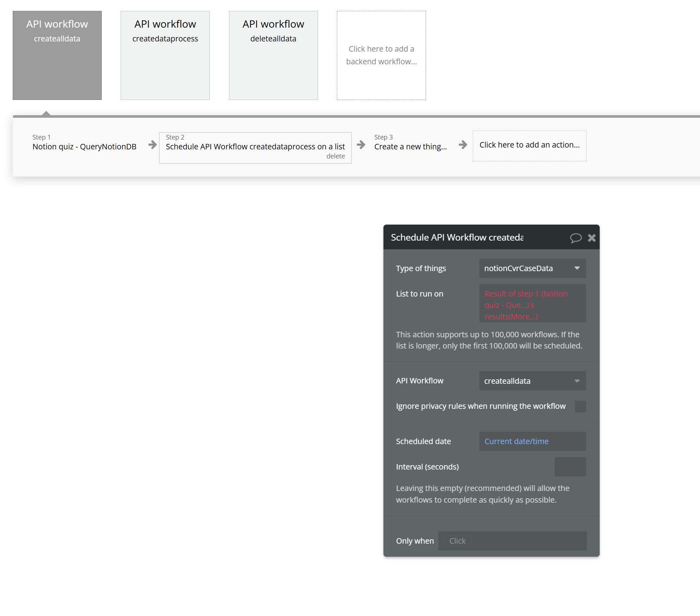Screen dimensions: 700x616
Task: Toggle Ignore privacy rules checkbox
Action: (580, 406)
